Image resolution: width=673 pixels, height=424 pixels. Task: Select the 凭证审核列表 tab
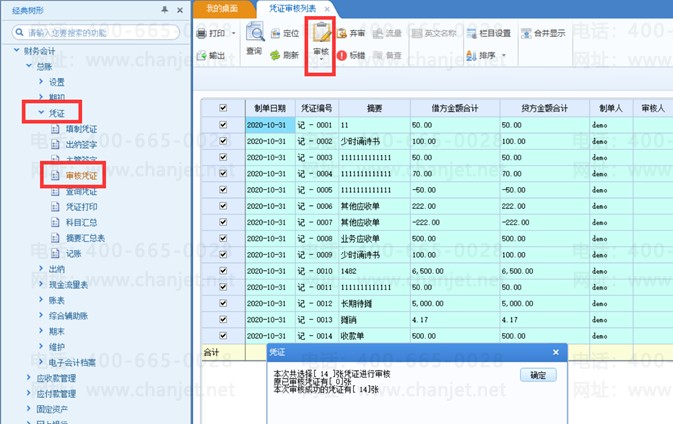click(x=293, y=9)
